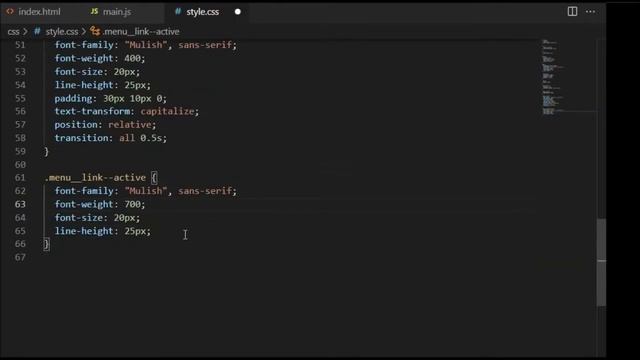The height and width of the screenshot is (360, 640).
Task: Place cursor on font-weight: 700 line
Action: [x=100, y=204]
